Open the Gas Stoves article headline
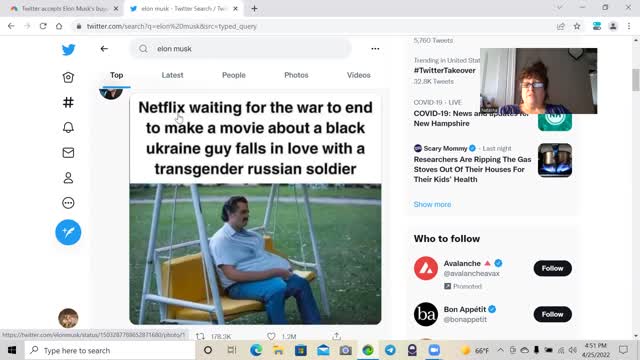The image size is (640, 360). coord(472,169)
